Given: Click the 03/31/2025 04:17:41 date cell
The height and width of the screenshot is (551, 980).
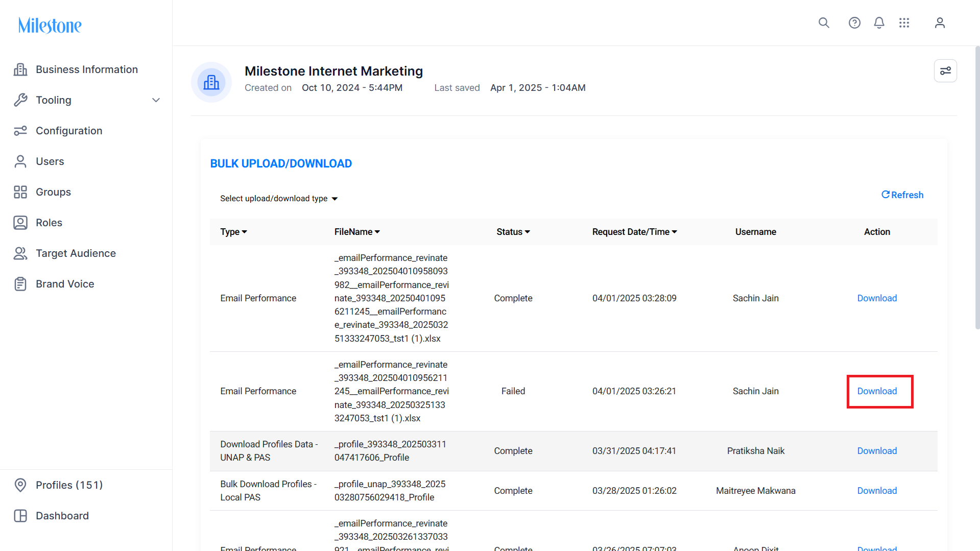Looking at the screenshot, I should (634, 451).
